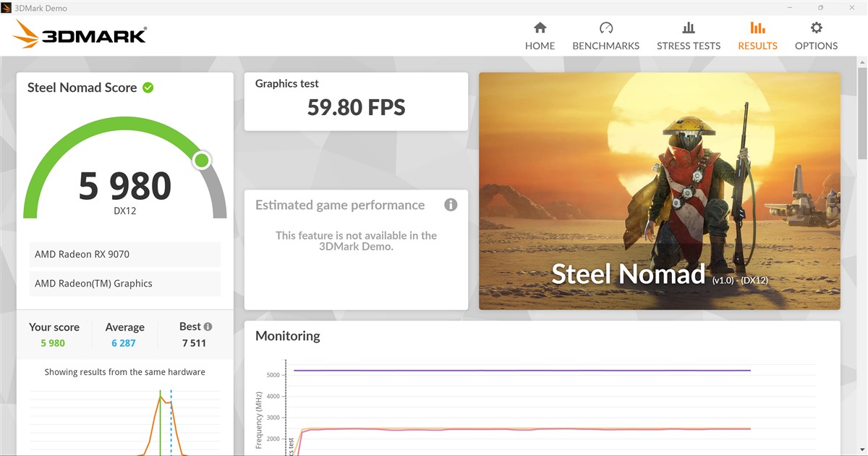Image resolution: width=868 pixels, height=456 pixels.
Task: Click the 3DMark Demo title bar icon
Action: pos(9,8)
